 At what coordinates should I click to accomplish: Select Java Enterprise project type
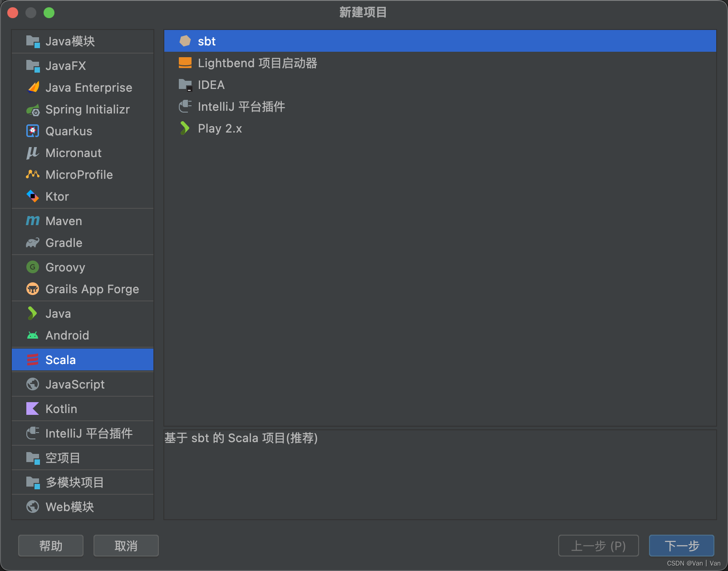(x=83, y=88)
